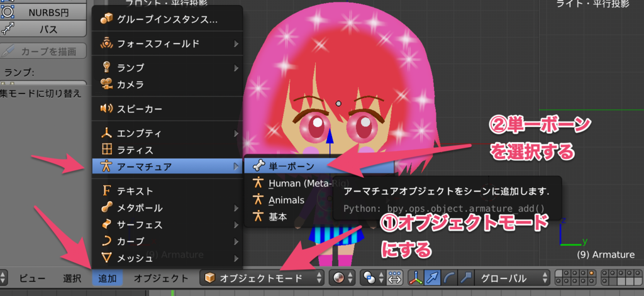Click the ランプ: label in tool shelf
This screenshot has height=296, width=644.
tap(19, 72)
